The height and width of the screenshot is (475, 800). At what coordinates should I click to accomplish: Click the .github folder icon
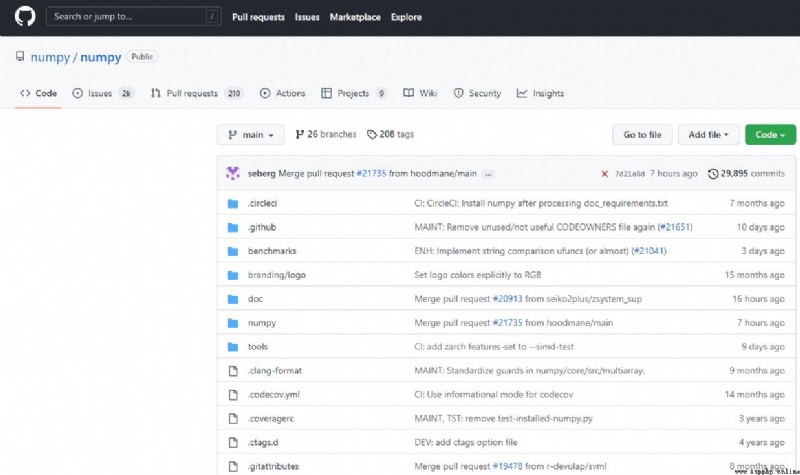233,228
